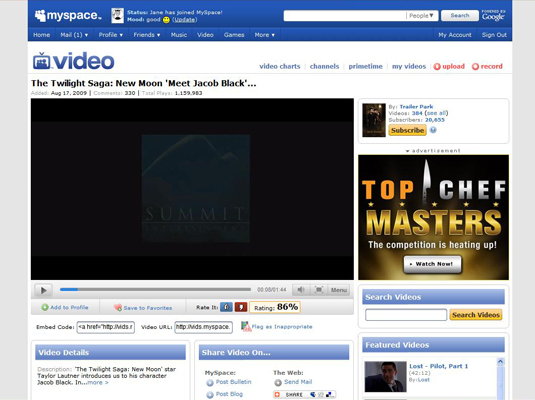The image size is (535, 400).
Task: Expand the Profile menu
Action: 111,35
